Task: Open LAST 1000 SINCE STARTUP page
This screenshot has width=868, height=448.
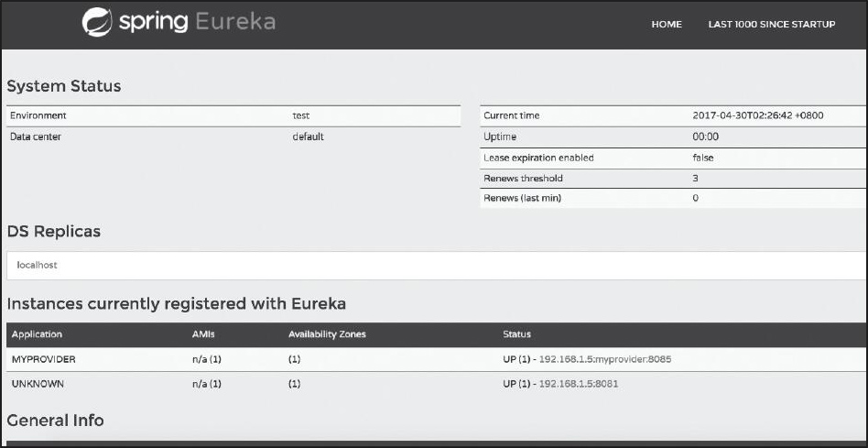Action: click(x=771, y=25)
